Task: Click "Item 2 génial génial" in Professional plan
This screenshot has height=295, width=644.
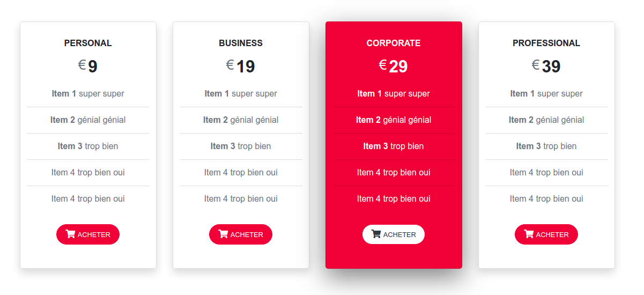Action: (546, 120)
